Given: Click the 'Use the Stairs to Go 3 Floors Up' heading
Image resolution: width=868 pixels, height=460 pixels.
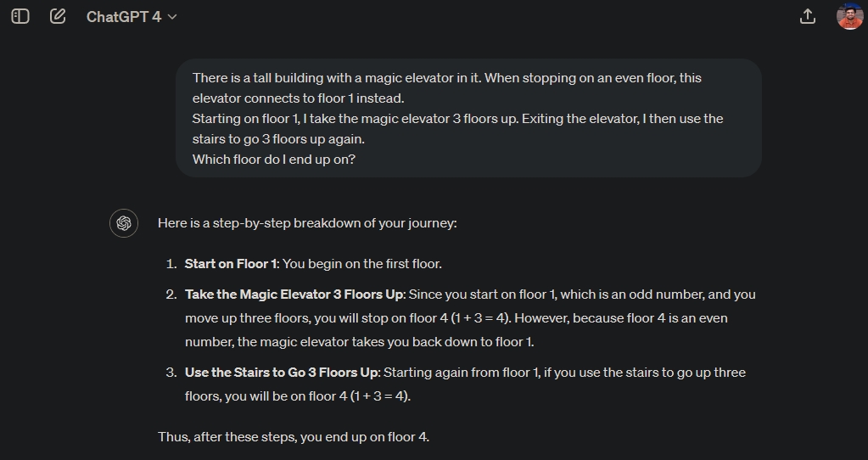Looking at the screenshot, I should point(282,373).
